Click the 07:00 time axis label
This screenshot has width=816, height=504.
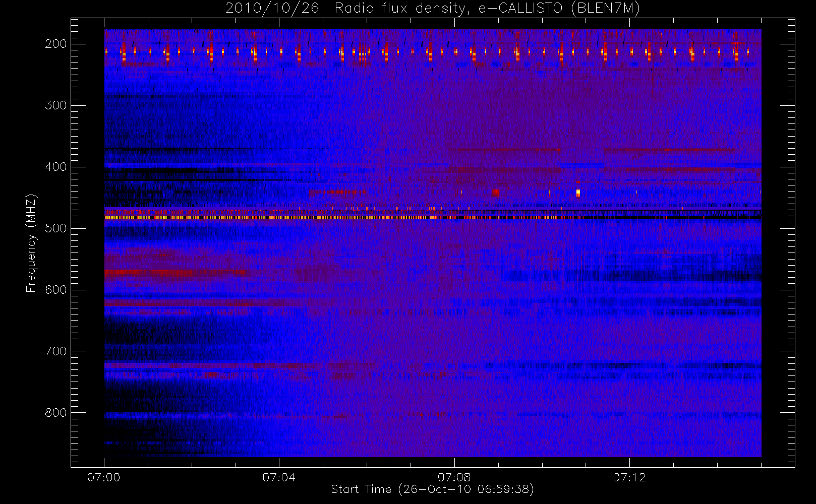click(x=104, y=477)
